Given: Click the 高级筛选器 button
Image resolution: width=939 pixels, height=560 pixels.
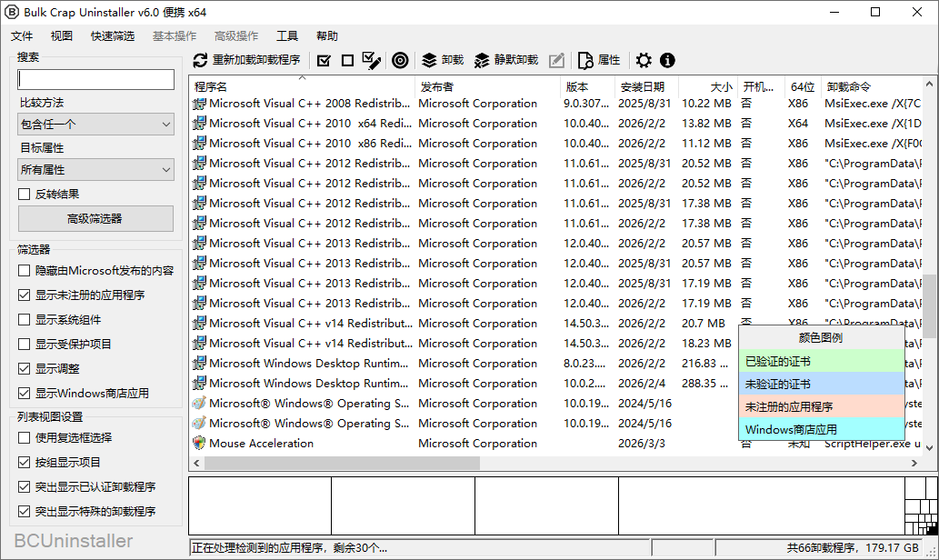Looking at the screenshot, I should (x=95, y=218).
